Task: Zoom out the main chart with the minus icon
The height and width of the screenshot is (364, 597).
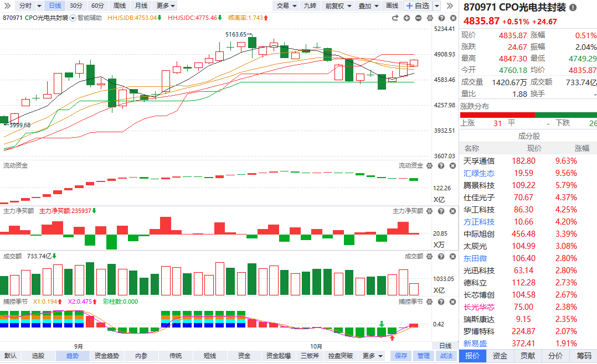Action: click(x=418, y=18)
